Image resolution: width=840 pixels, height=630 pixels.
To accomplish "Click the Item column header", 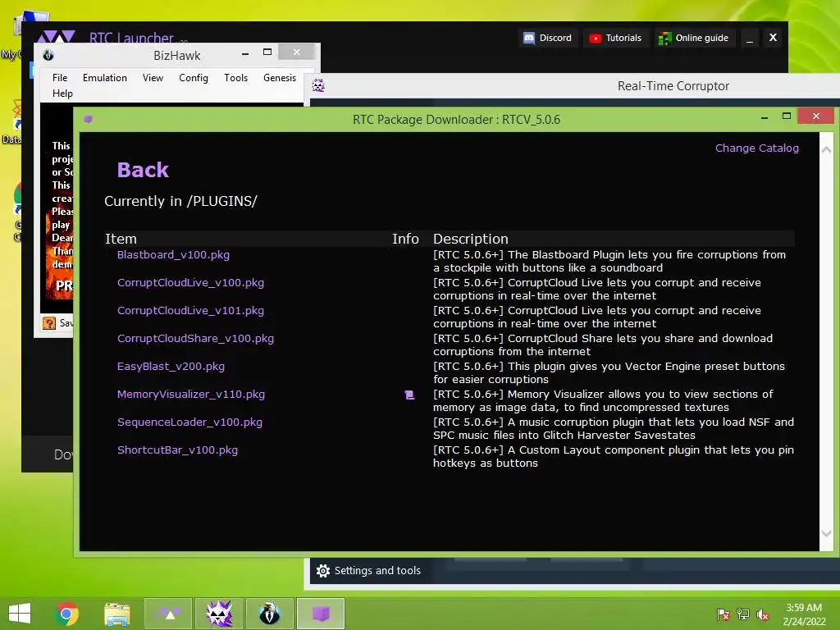I will [121, 239].
